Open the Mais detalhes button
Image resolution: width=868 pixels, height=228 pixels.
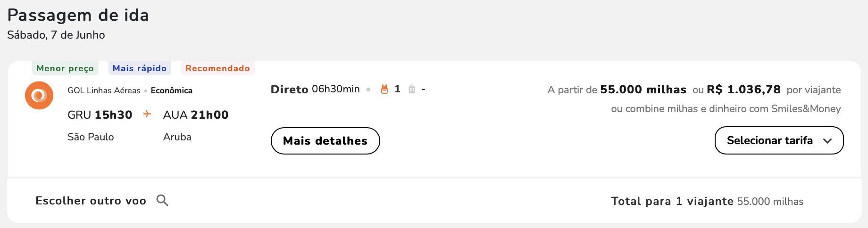(325, 141)
